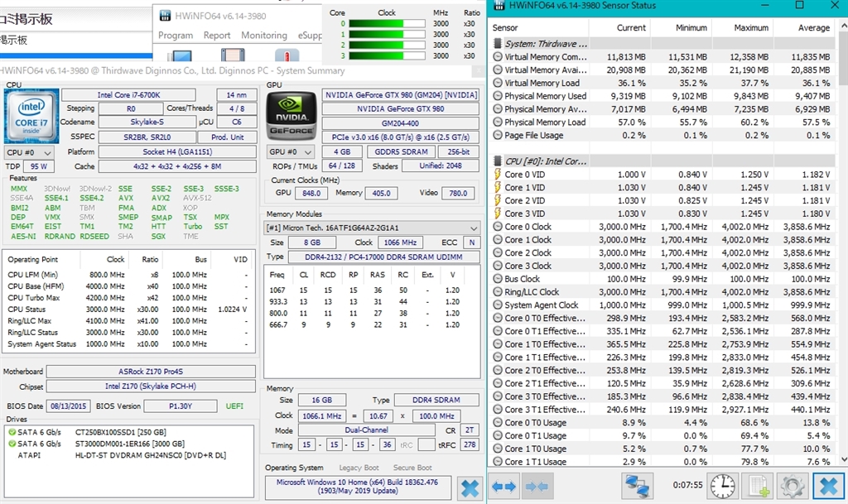Click the blue X button in System Summary
848x504 pixels.
point(470,488)
